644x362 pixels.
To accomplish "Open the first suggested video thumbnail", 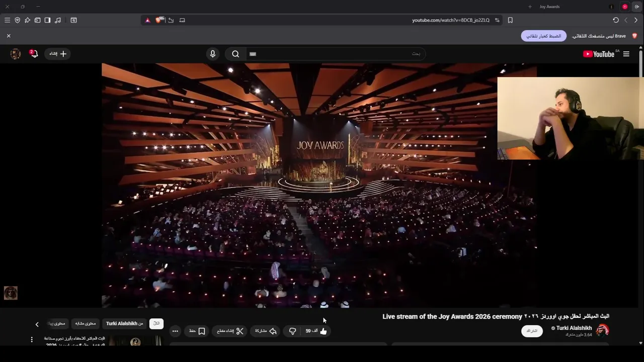I will pyautogui.click(x=135, y=341).
